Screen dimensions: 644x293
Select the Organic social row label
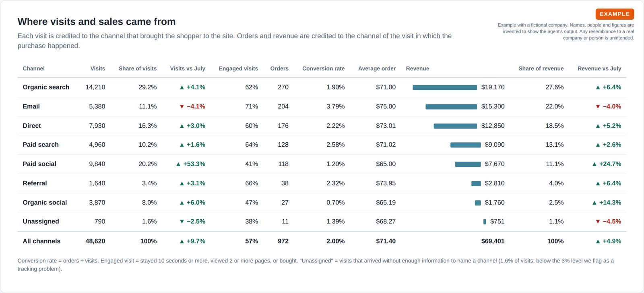coord(45,203)
